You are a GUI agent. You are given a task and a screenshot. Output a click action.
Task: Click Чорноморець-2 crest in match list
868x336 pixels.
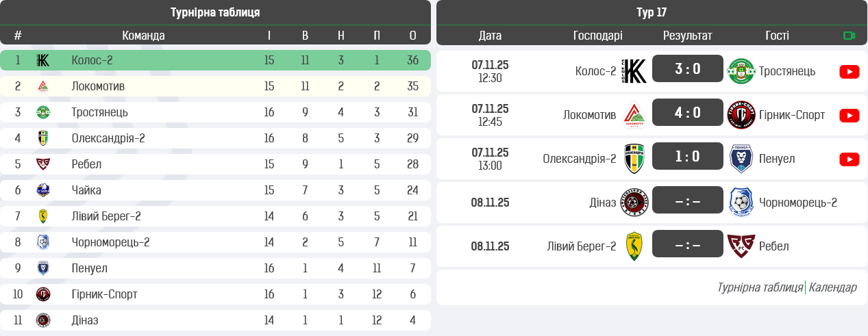coord(741,203)
